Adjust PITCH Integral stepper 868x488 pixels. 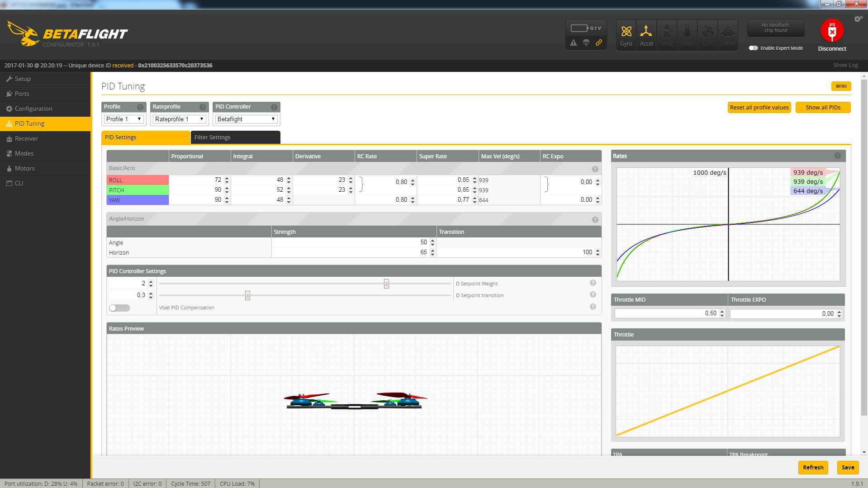(289, 190)
